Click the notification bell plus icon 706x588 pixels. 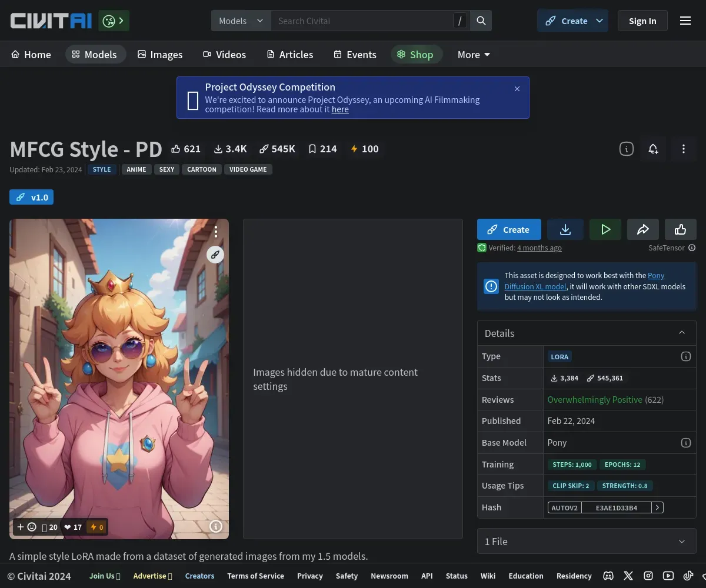point(653,149)
